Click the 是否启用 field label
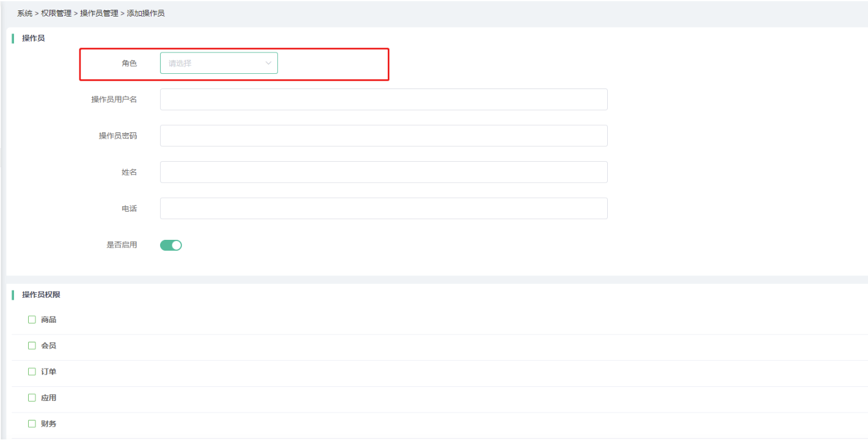The height and width of the screenshot is (440, 868). click(x=122, y=245)
